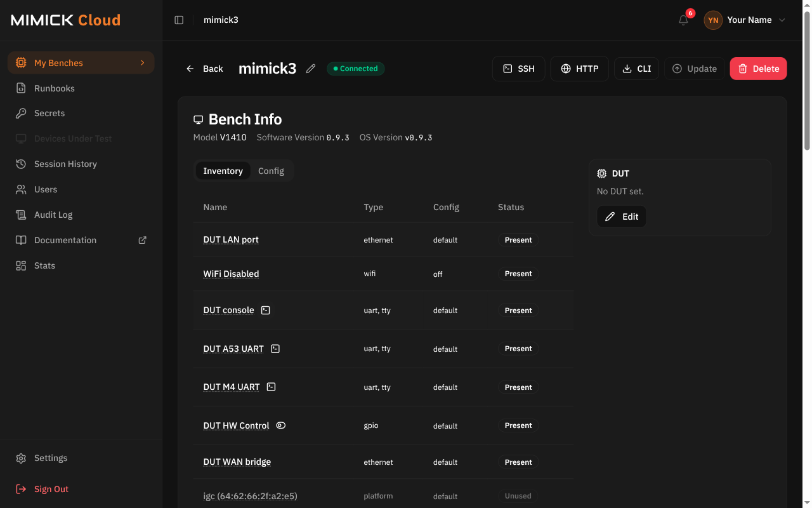Open the Stats page
The height and width of the screenshot is (508, 812).
(x=81, y=265)
